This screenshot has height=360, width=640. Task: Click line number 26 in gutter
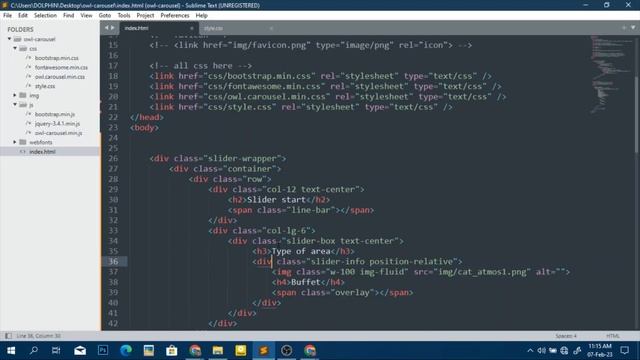[x=113, y=158]
